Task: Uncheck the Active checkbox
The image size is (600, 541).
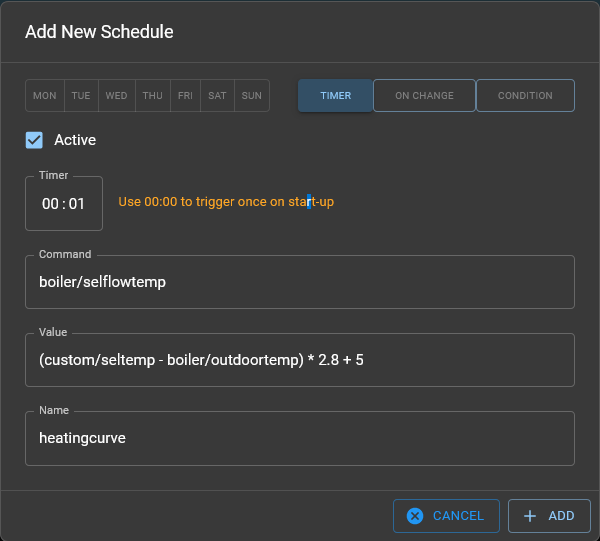Action: tap(35, 140)
